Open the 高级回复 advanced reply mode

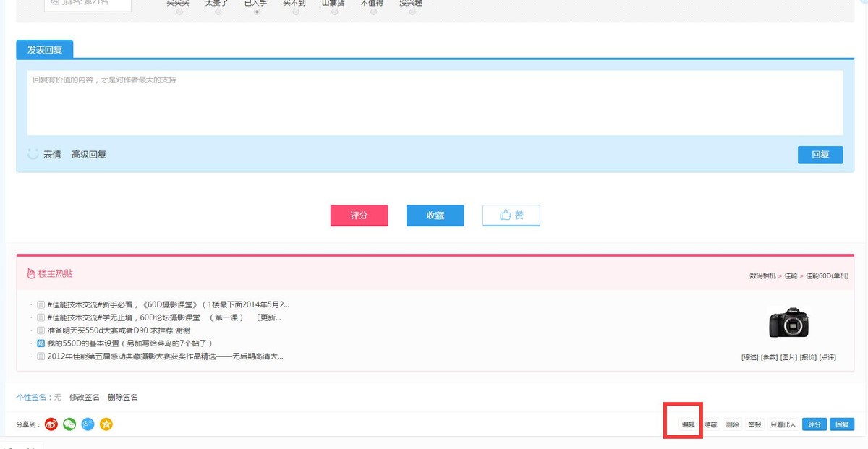[x=88, y=154]
